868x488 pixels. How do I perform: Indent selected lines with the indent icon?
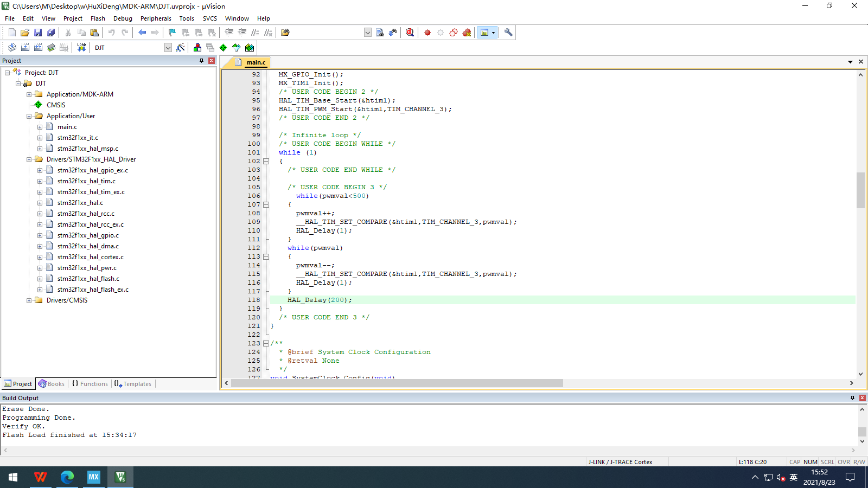[229, 33]
